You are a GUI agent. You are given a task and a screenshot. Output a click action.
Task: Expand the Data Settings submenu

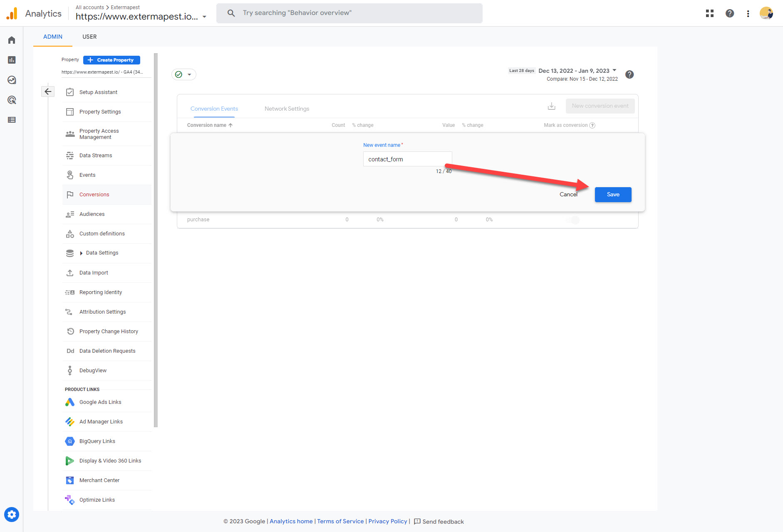(x=82, y=253)
